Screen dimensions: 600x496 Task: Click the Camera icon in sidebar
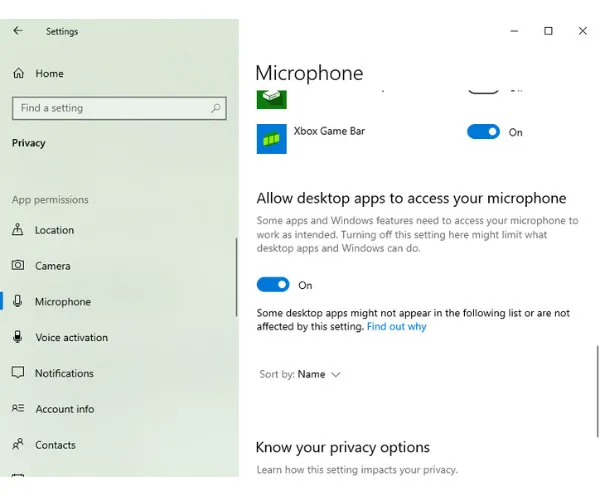18,266
